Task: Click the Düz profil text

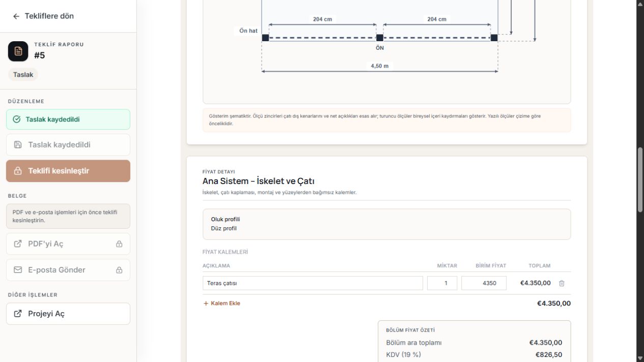Action: click(224, 228)
